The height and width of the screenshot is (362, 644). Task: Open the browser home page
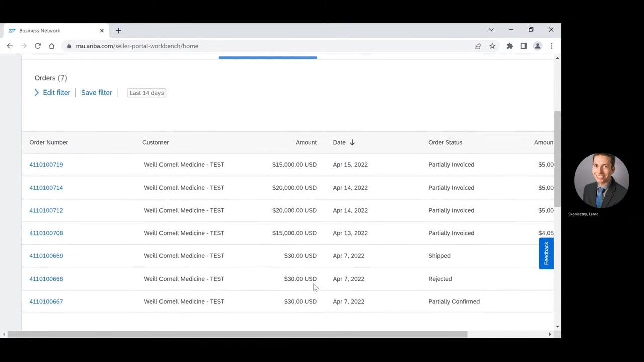(x=52, y=46)
